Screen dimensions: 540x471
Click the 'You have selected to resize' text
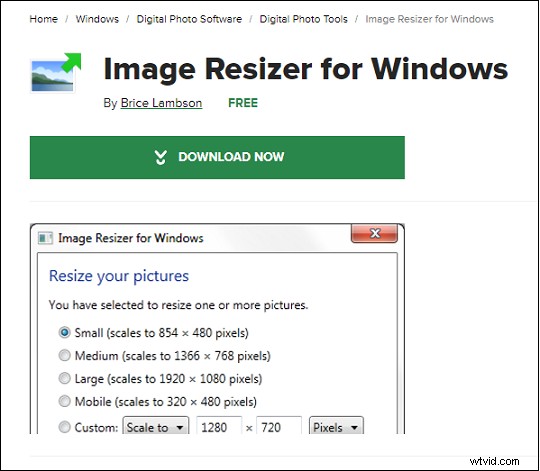tap(178, 305)
